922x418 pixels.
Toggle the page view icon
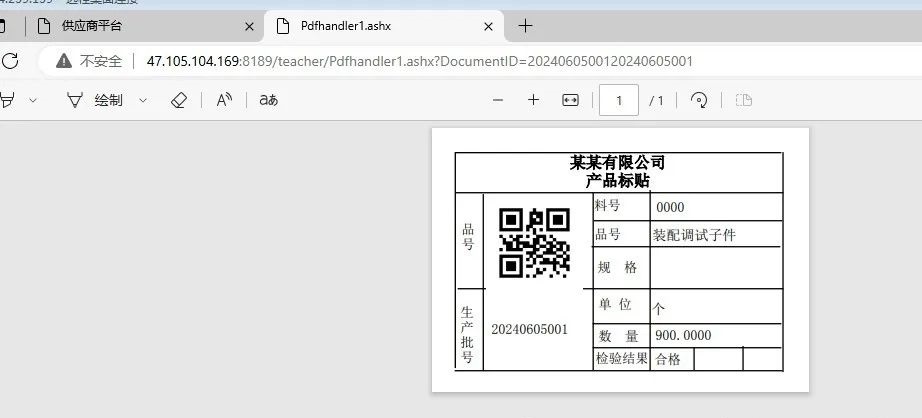(x=743, y=100)
